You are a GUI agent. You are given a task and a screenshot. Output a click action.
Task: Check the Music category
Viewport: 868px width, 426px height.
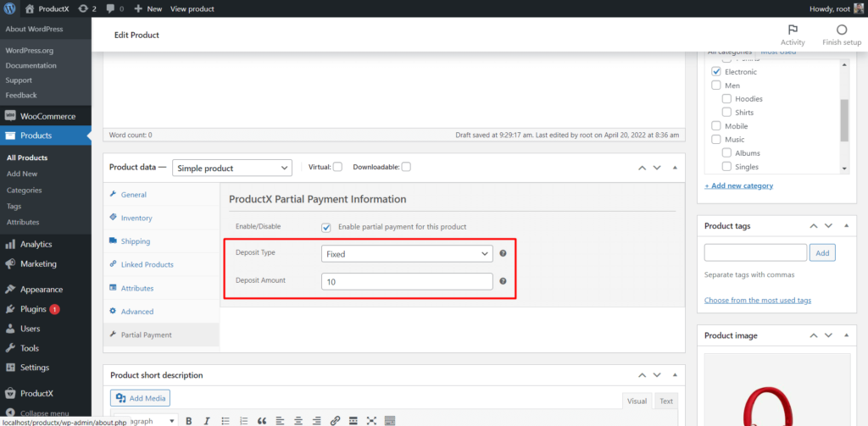pyautogui.click(x=715, y=140)
